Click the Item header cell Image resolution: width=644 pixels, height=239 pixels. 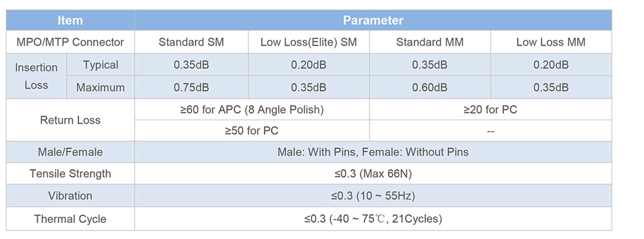[70, 20]
